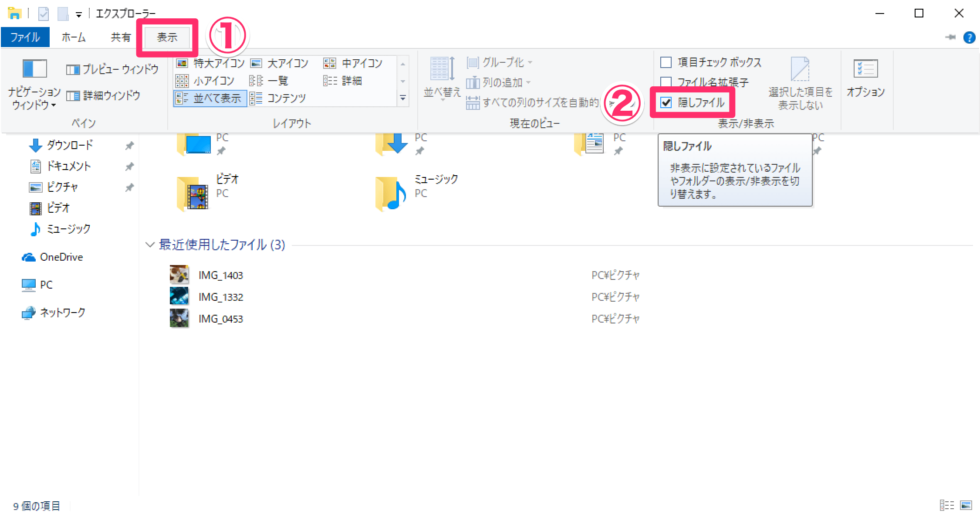Toggle the 隠しファイル checkbox on
980x517 pixels.
pyautogui.click(x=668, y=101)
